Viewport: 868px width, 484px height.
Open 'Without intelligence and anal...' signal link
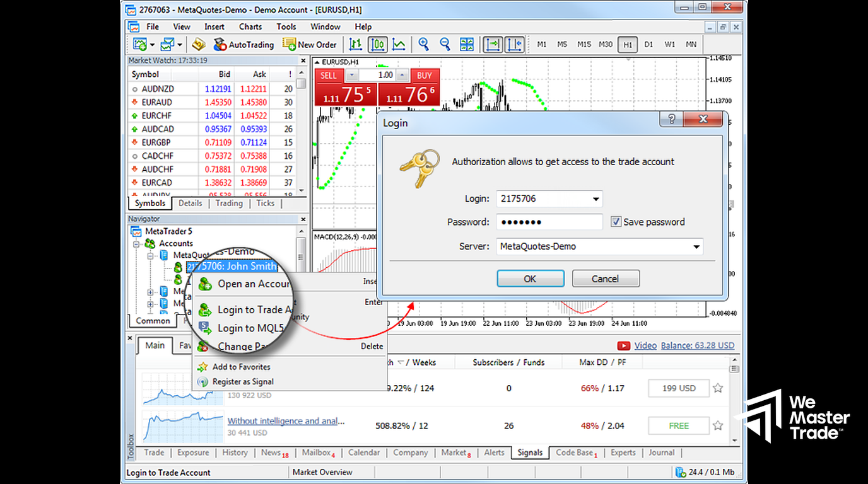click(x=286, y=421)
